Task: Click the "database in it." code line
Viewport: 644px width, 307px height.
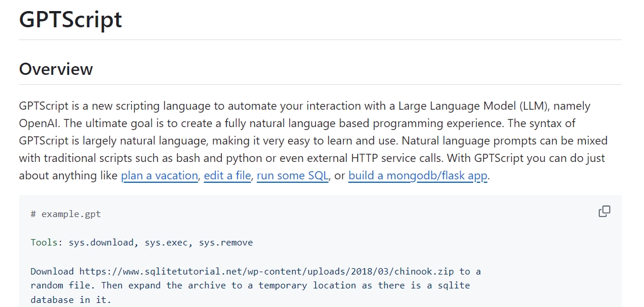Action: click(x=70, y=300)
